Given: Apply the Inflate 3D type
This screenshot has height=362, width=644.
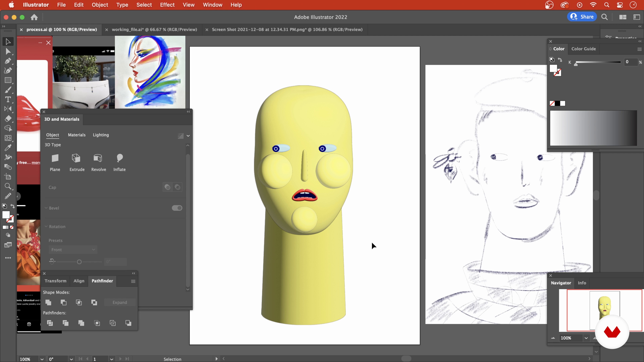Looking at the screenshot, I should pos(120,158).
